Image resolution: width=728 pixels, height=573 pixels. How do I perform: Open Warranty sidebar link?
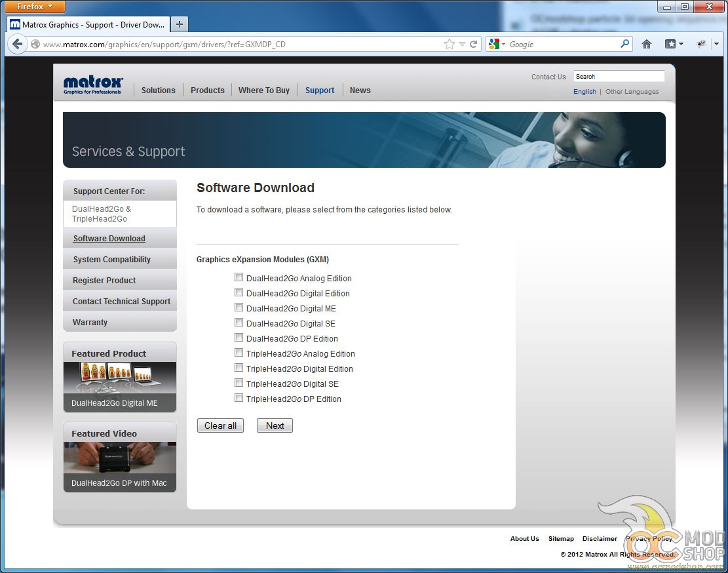click(x=90, y=322)
